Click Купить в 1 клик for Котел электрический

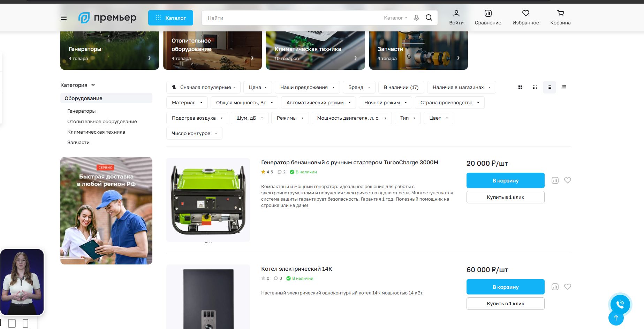point(506,304)
